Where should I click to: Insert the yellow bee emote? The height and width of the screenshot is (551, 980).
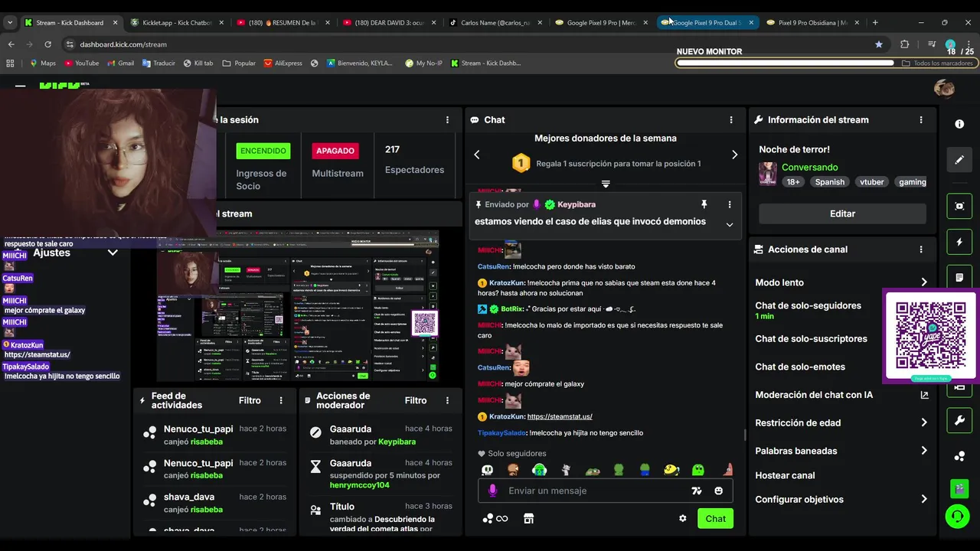point(671,470)
